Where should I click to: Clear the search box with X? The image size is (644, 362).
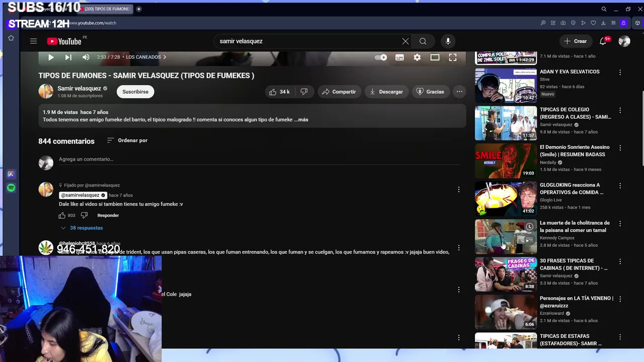(x=406, y=41)
